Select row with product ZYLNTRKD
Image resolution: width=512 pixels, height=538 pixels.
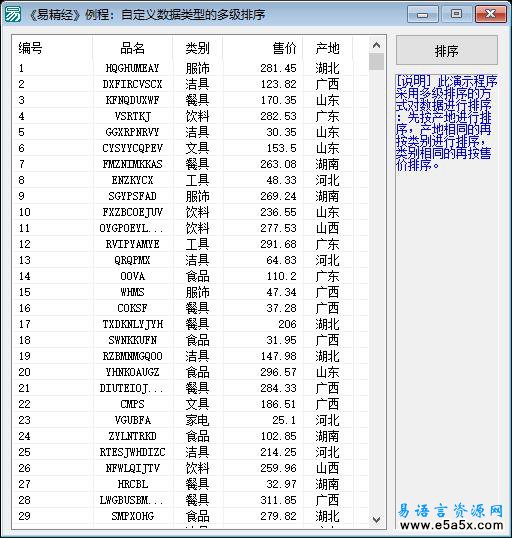[191, 436]
